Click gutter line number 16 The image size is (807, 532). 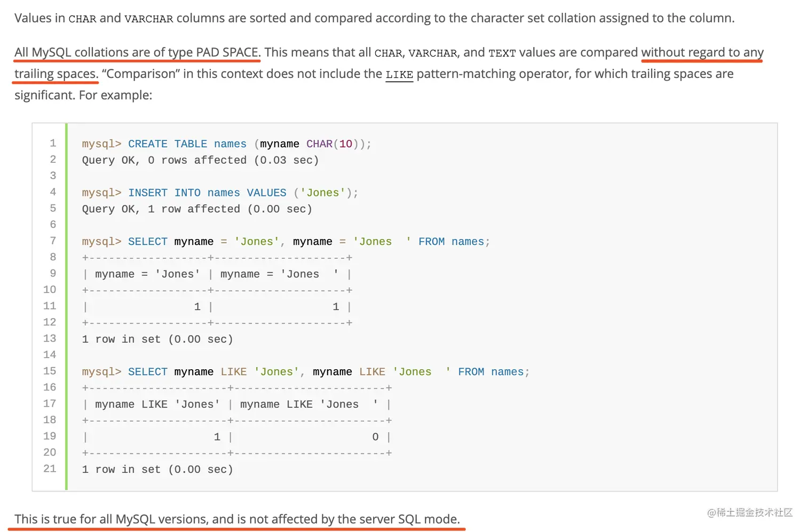tap(50, 387)
